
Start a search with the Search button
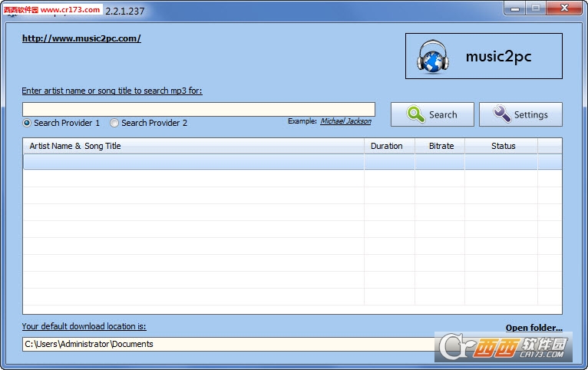[432, 114]
